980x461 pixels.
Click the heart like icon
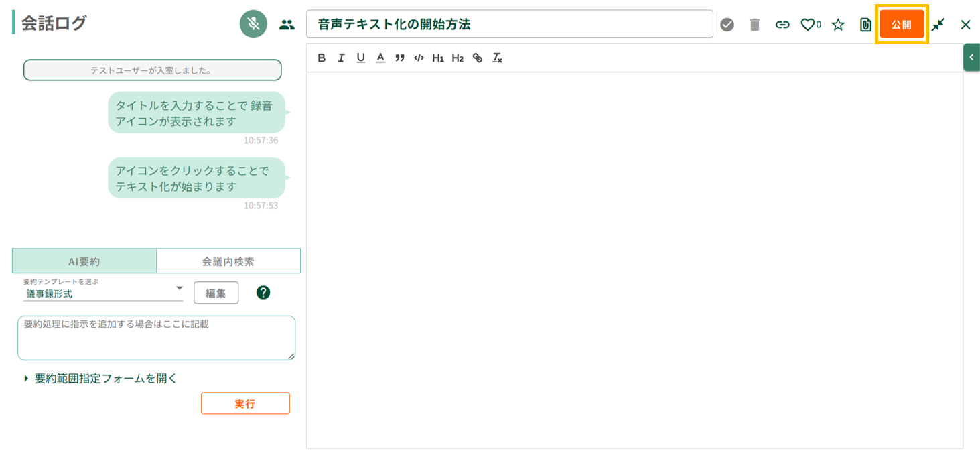[808, 25]
